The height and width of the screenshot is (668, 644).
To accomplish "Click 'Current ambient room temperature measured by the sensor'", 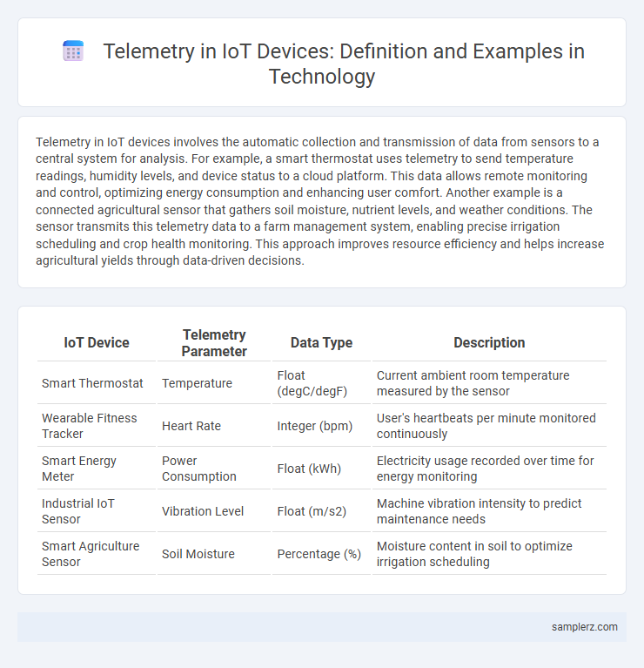I will point(489,383).
